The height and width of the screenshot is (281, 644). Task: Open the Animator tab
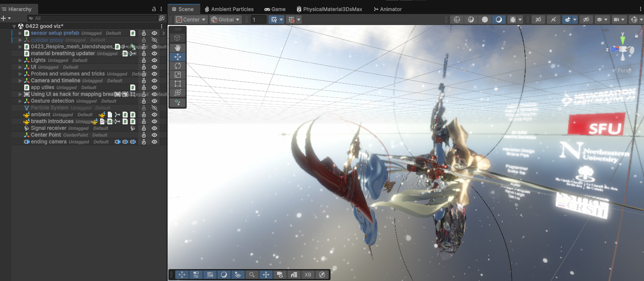[x=388, y=9]
